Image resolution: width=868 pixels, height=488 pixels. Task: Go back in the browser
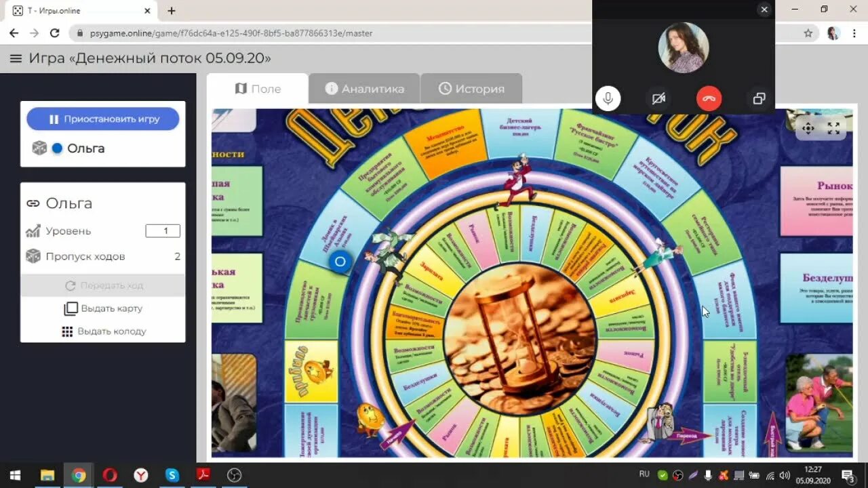click(x=14, y=33)
